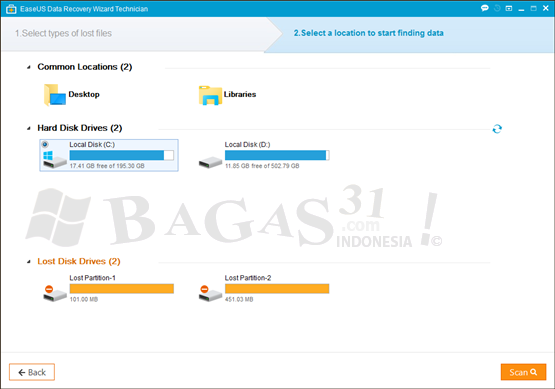Click the Lost Partition-2 label
Image resolution: width=555 pixels, height=389 pixels.
(x=248, y=278)
